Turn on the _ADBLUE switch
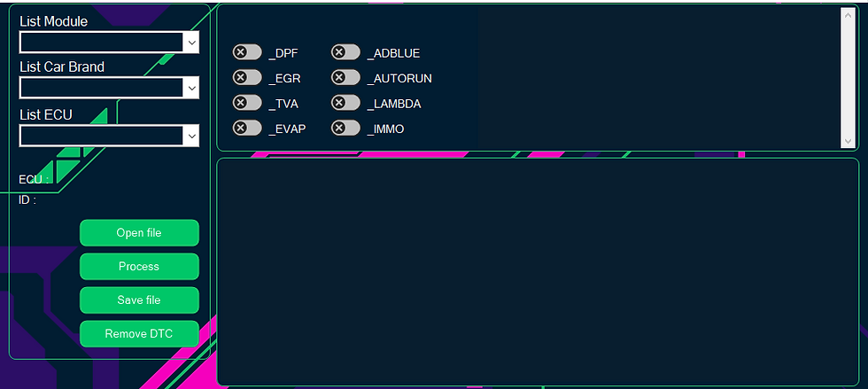This screenshot has width=868, height=389. click(345, 52)
